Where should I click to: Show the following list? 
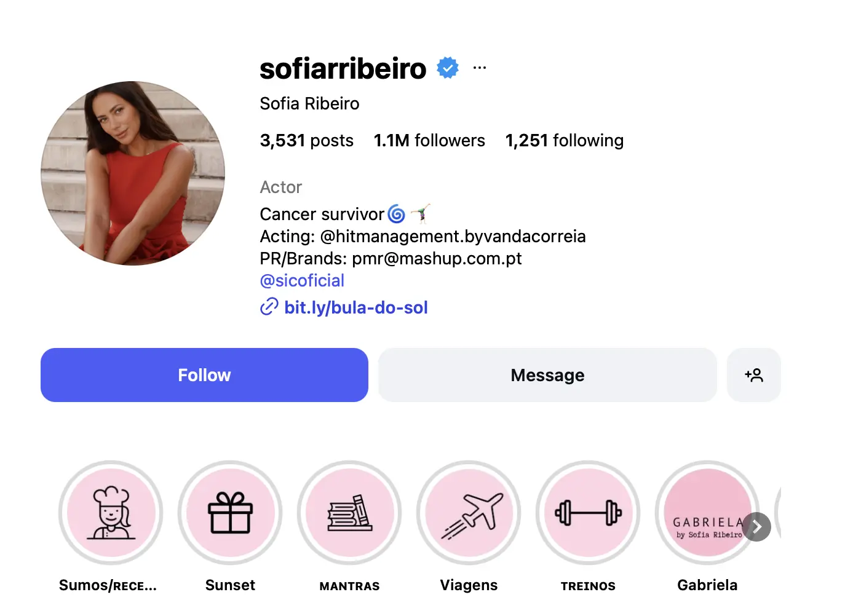pos(564,140)
